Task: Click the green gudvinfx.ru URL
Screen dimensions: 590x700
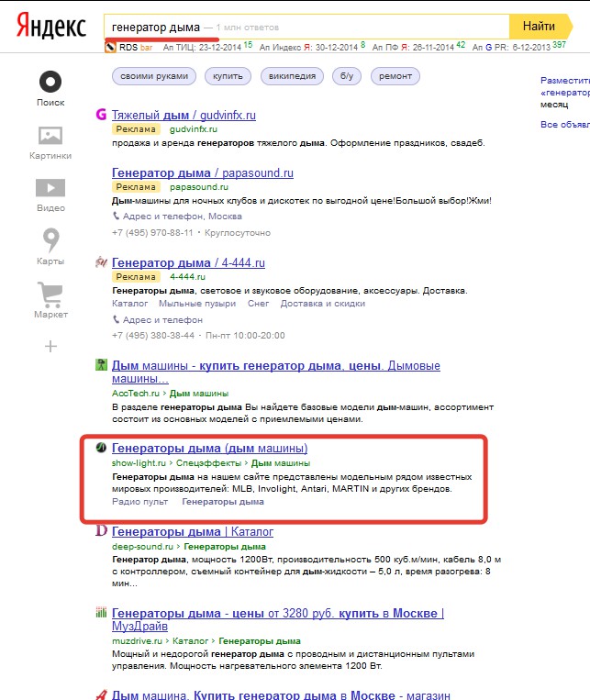Action: click(194, 129)
